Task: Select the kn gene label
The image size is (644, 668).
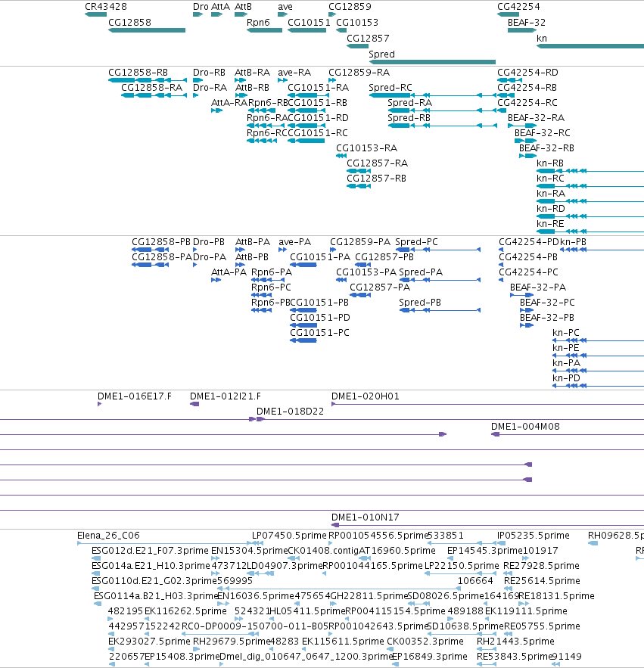Action: point(542,39)
